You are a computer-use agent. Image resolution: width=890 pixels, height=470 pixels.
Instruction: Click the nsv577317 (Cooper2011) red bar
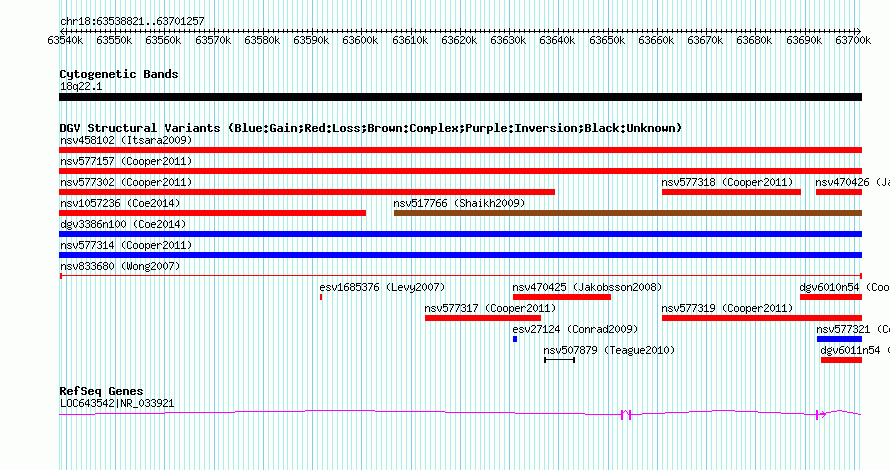(483, 318)
